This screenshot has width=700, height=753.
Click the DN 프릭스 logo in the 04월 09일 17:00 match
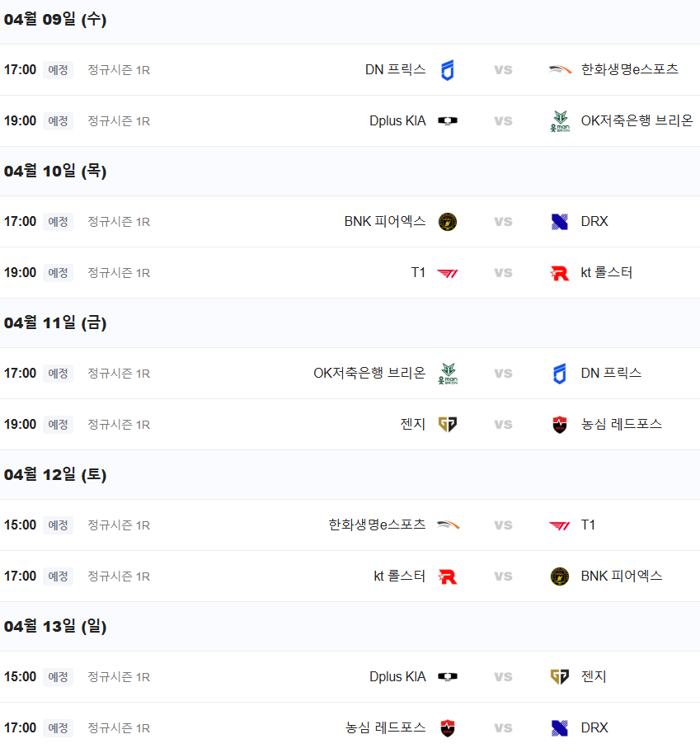tap(448, 70)
